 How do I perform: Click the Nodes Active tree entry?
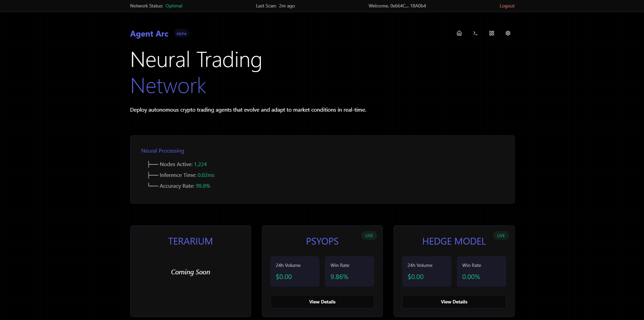(183, 164)
